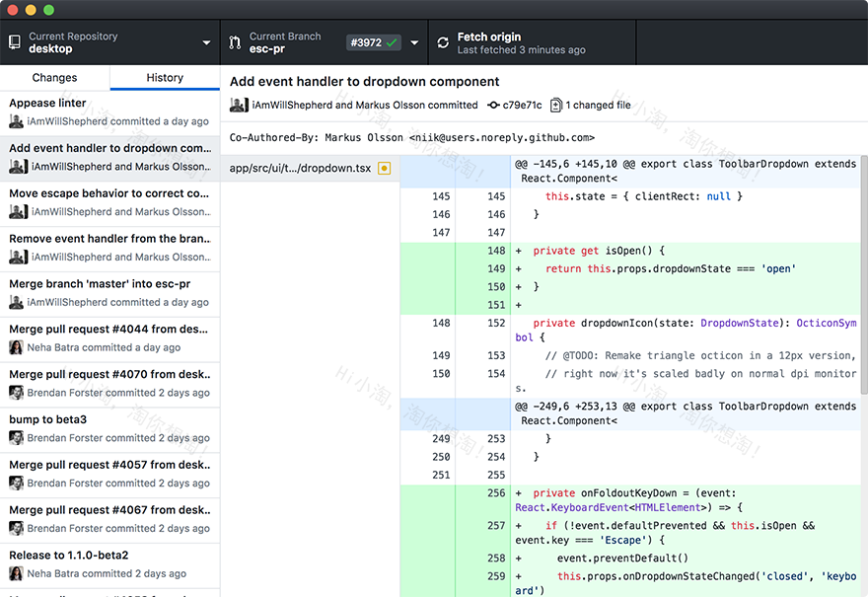Open the Current Branch dropdown

[x=296, y=42]
